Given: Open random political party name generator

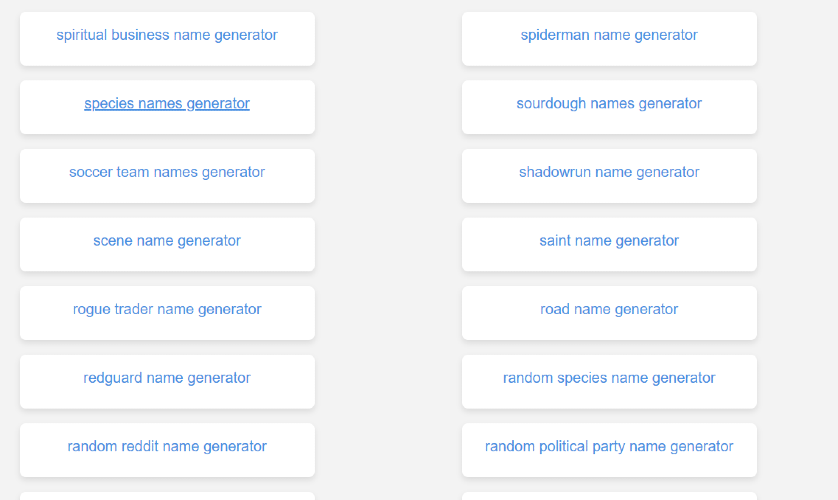Looking at the screenshot, I should [609, 447].
